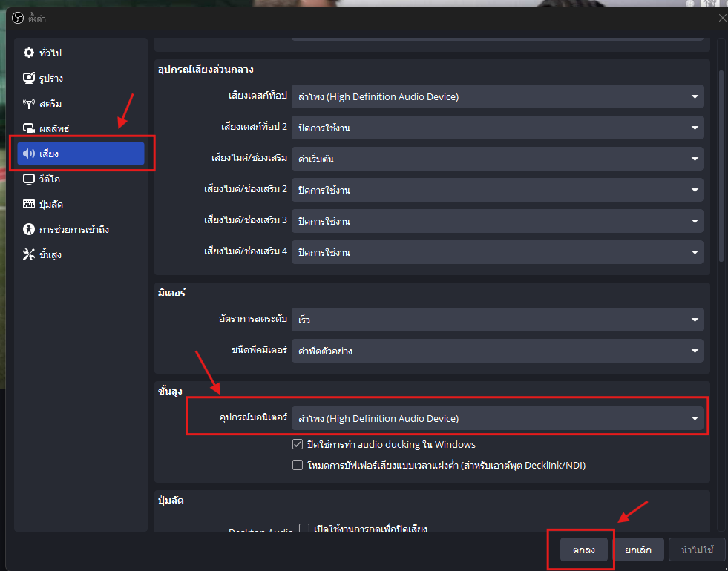Select the highlighted เสียง category
728x571 pixels.
point(81,154)
